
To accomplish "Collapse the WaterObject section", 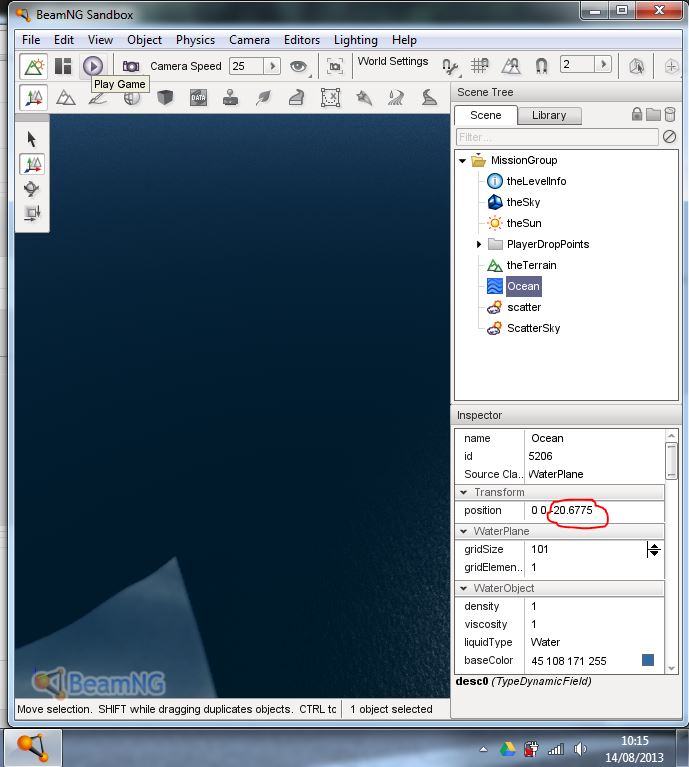I will [464, 588].
